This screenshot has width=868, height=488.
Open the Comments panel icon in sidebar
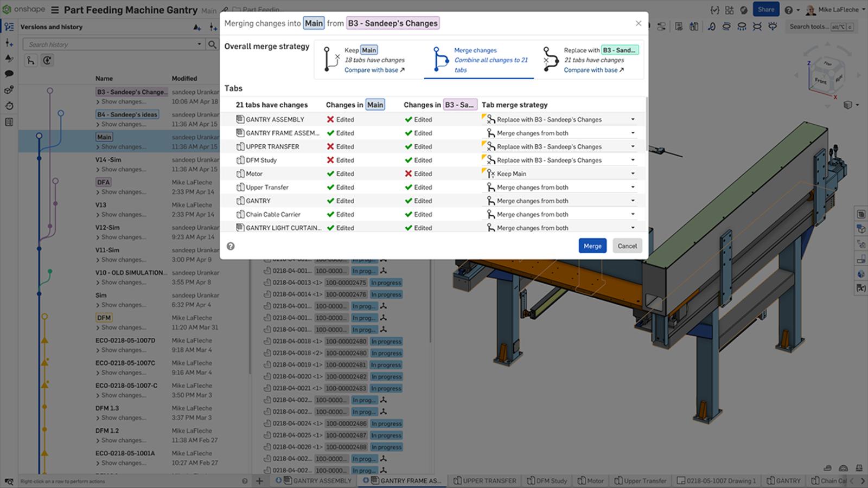[x=9, y=74]
